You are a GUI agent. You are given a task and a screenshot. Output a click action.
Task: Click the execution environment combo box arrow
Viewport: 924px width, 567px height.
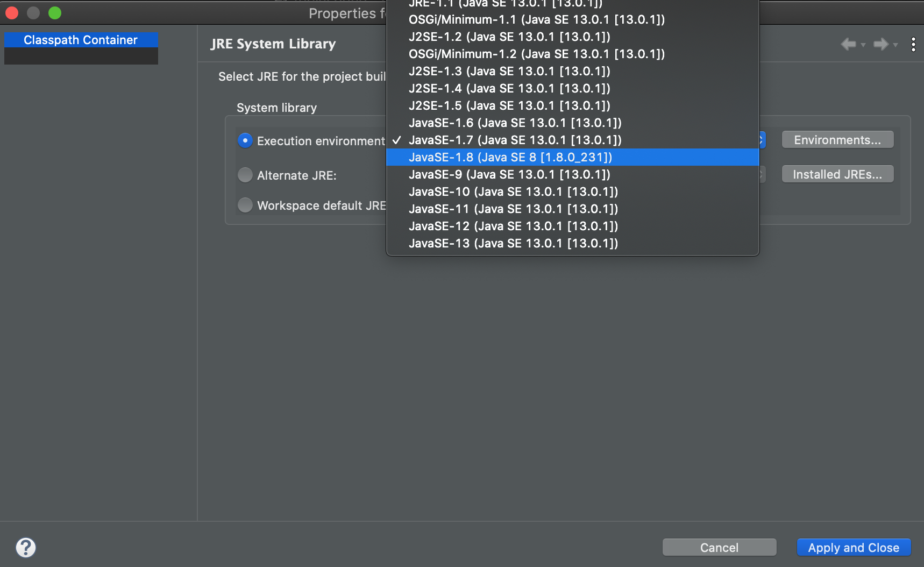point(762,140)
